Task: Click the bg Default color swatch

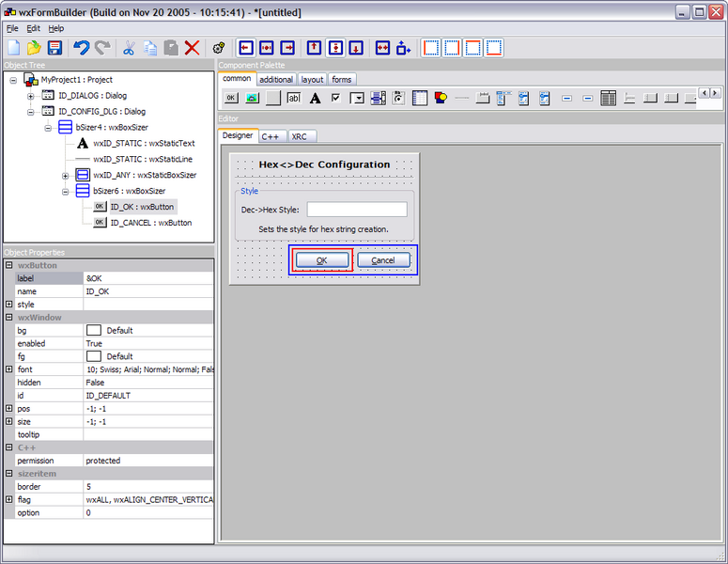Action: [94, 330]
